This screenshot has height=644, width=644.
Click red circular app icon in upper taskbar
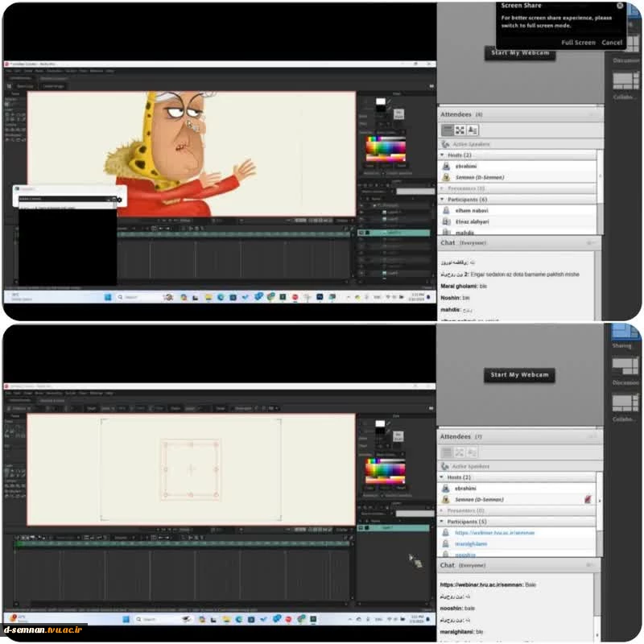click(x=295, y=297)
